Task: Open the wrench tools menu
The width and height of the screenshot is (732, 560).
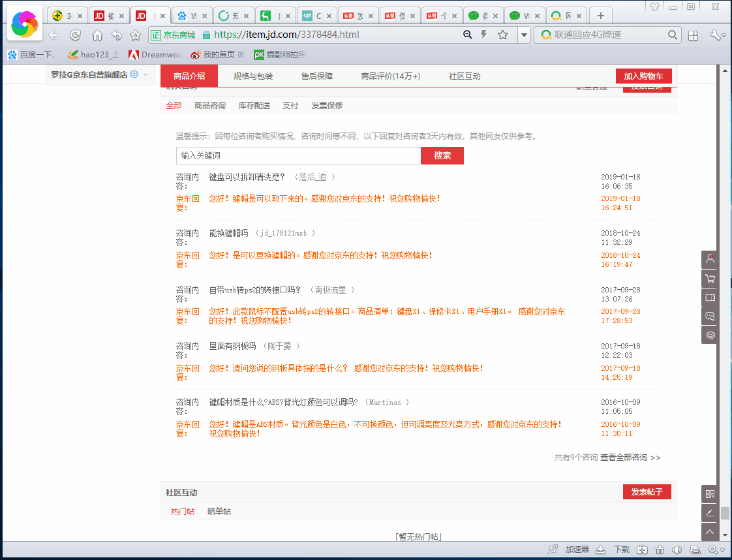Action: (716, 35)
